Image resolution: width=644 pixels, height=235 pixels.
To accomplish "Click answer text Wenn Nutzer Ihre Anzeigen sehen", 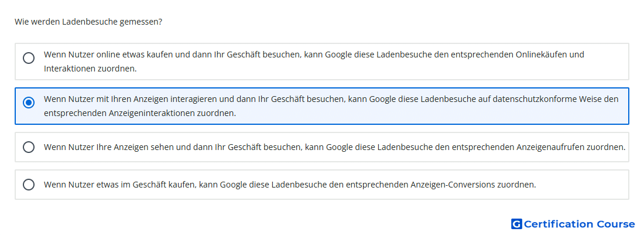I will coord(334,147).
